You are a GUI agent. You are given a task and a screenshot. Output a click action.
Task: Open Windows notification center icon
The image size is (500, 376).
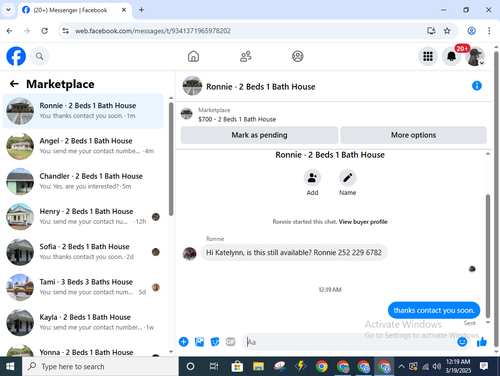click(x=484, y=366)
